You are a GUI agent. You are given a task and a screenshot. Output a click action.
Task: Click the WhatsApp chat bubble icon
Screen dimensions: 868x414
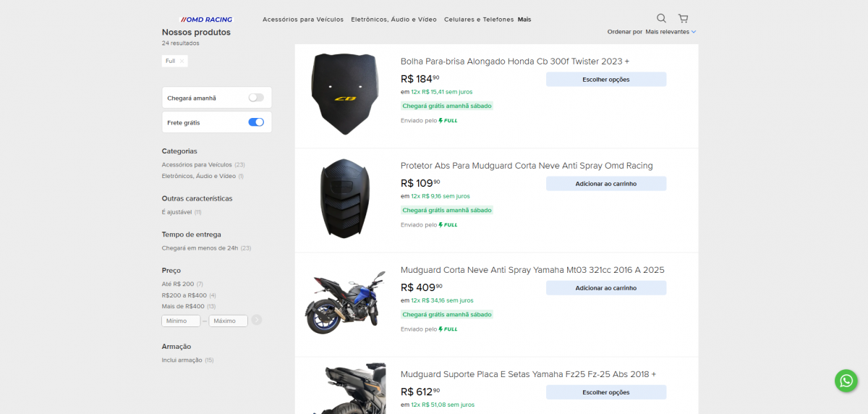846,381
